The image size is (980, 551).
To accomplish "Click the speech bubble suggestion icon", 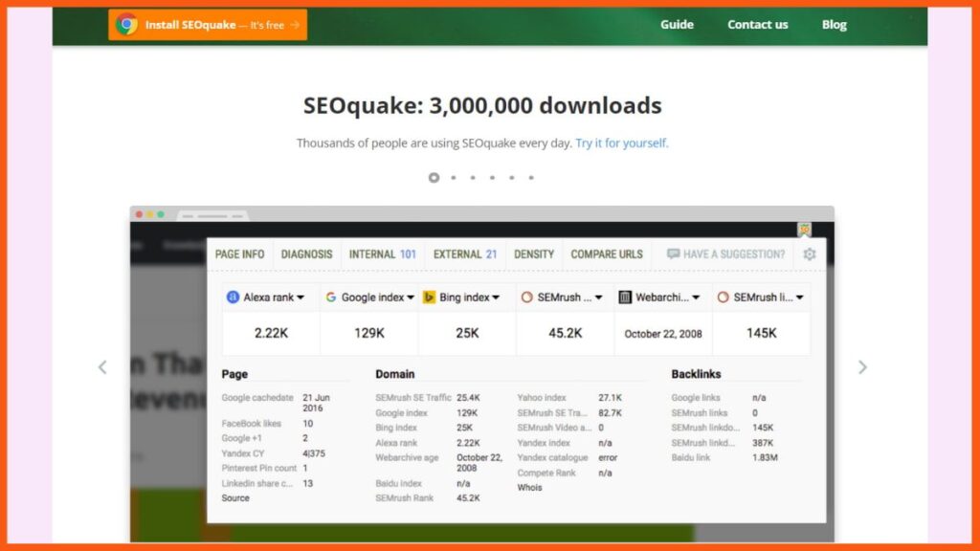I will tap(673, 253).
